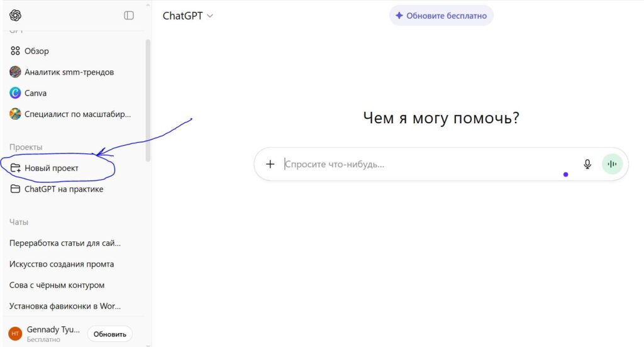Open chat Искусство создания промта

pyautogui.click(x=62, y=264)
